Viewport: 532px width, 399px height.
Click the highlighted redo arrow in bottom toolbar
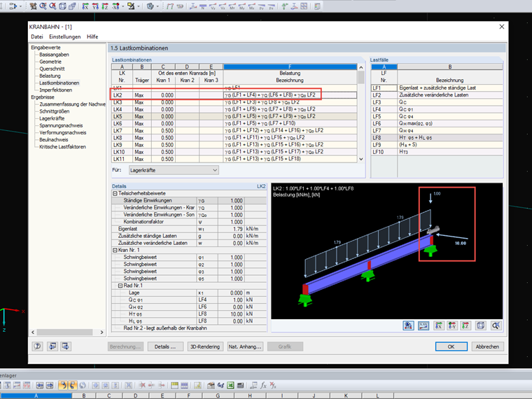(72, 385)
